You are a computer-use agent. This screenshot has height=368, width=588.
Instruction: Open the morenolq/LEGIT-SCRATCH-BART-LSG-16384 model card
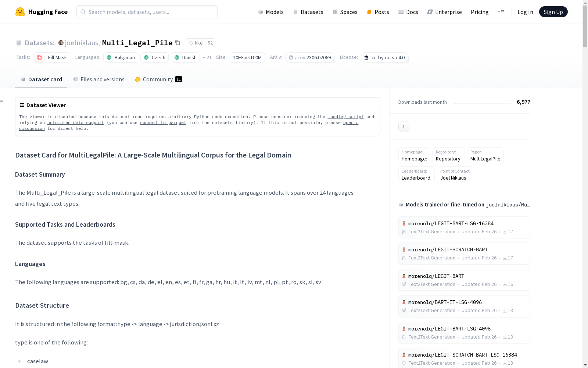point(464,358)
